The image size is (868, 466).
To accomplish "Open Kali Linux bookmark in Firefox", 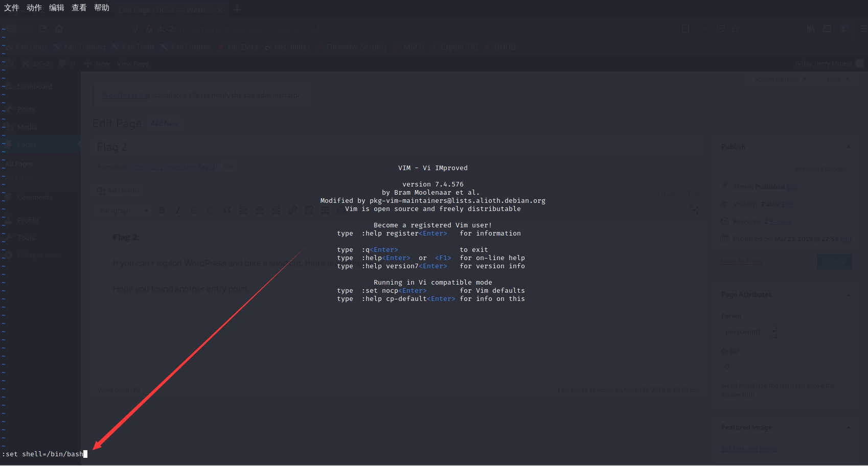I will coord(27,47).
